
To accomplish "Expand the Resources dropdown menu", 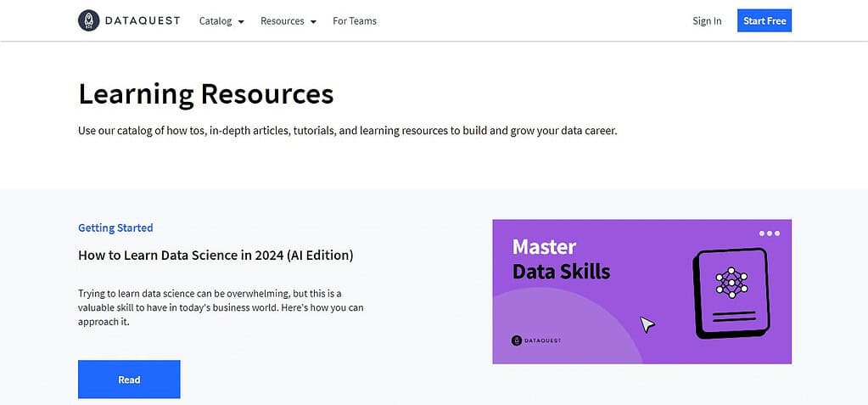I will pyautogui.click(x=288, y=21).
